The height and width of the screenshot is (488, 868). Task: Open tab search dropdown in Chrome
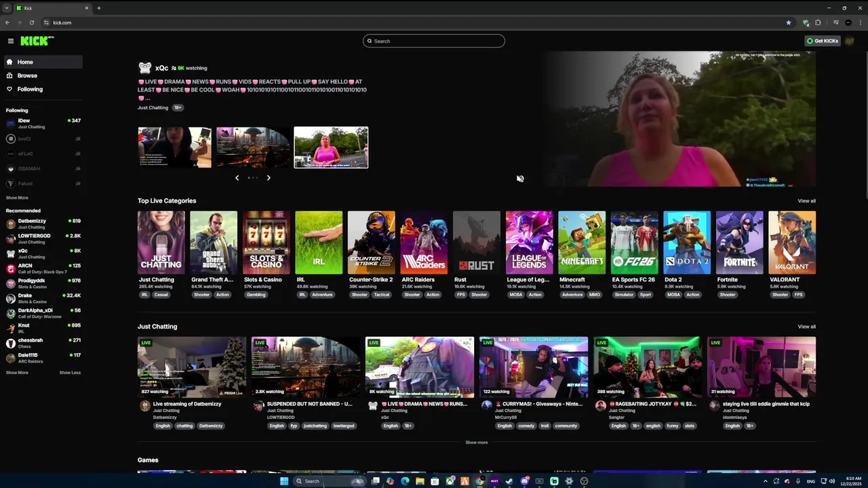tap(7, 8)
